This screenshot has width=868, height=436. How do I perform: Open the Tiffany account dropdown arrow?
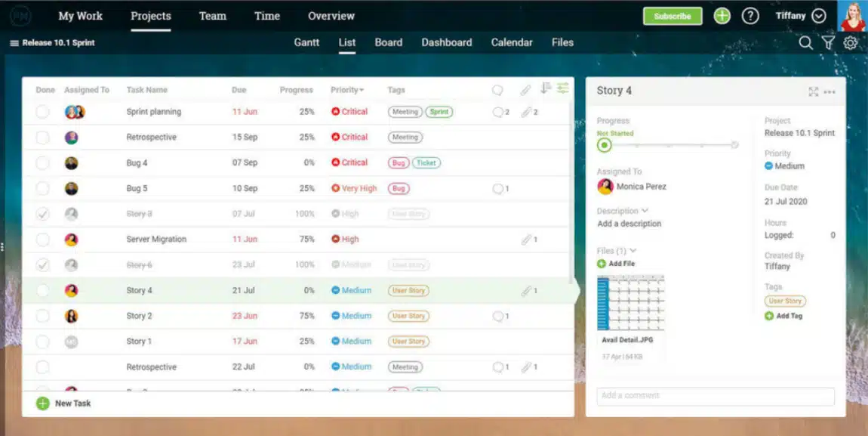tap(819, 16)
